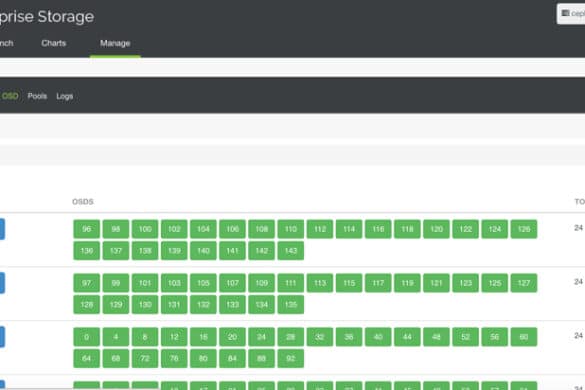Open OSD 109 badge

pyautogui.click(x=262, y=283)
